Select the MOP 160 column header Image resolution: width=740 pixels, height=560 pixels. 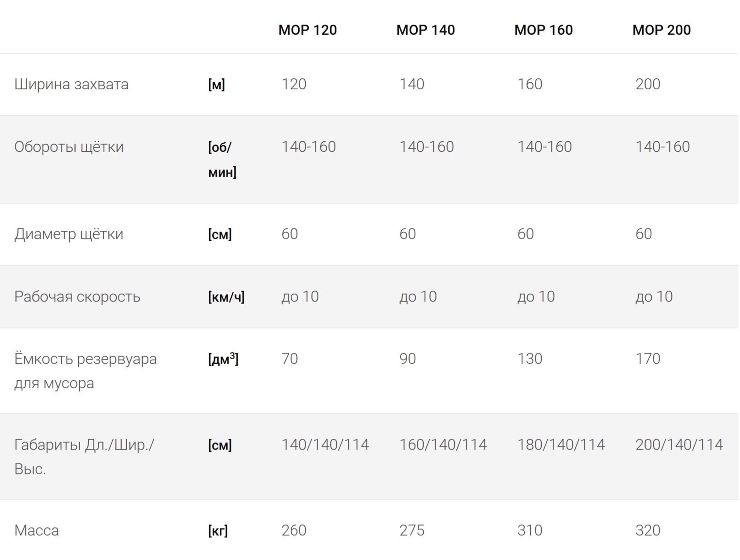pos(544,30)
